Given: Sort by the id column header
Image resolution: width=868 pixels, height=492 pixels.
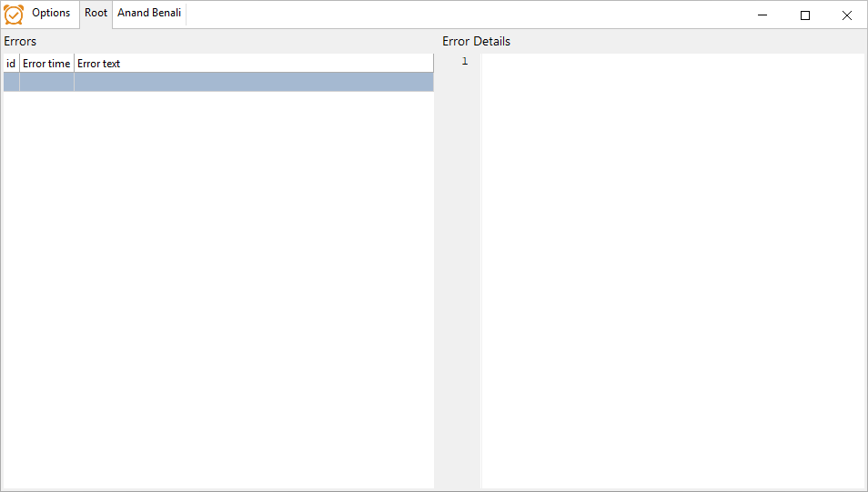Looking at the screenshot, I should point(11,63).
